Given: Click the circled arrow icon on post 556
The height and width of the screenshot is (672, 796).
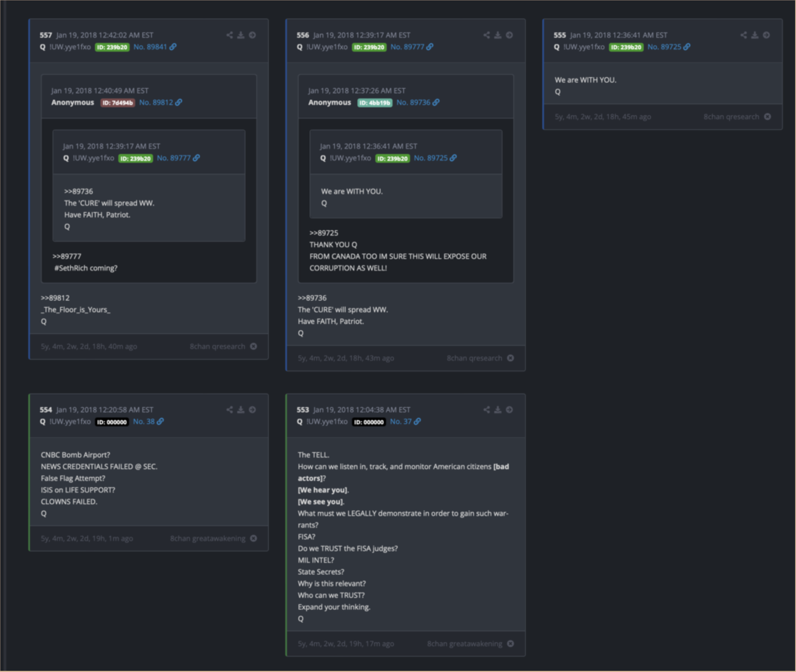Looking at the screenshot, I should (x=509, y=35).
